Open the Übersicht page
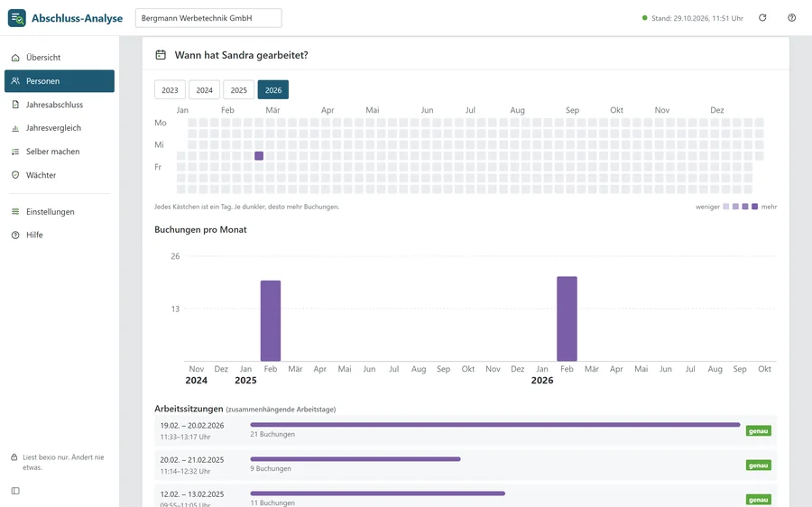 60,58
